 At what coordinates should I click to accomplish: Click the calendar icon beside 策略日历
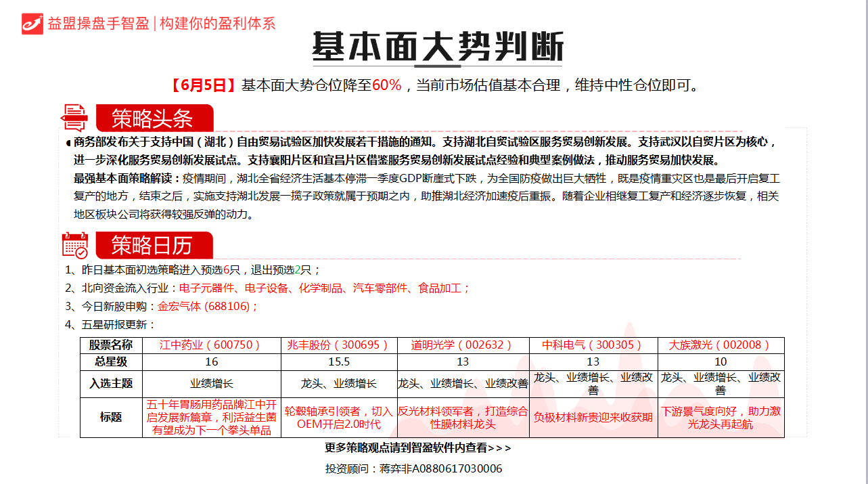74,245
